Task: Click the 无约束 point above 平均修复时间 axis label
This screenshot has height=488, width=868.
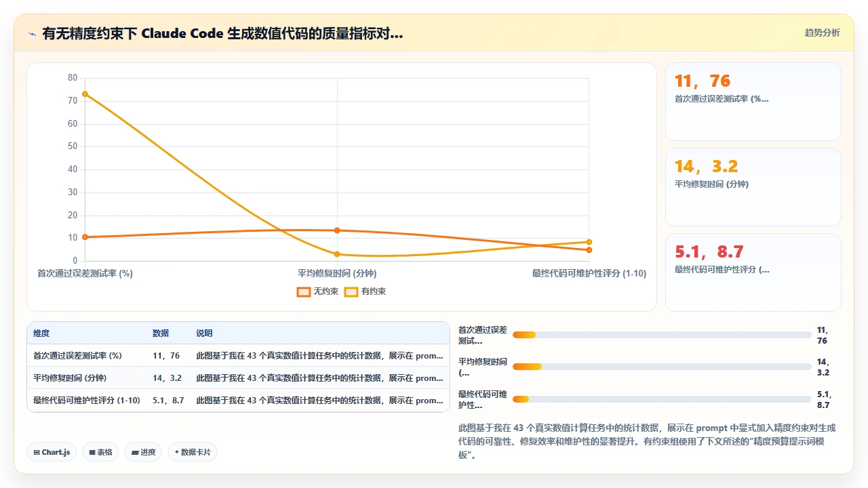Action: [x=337, y=230]
